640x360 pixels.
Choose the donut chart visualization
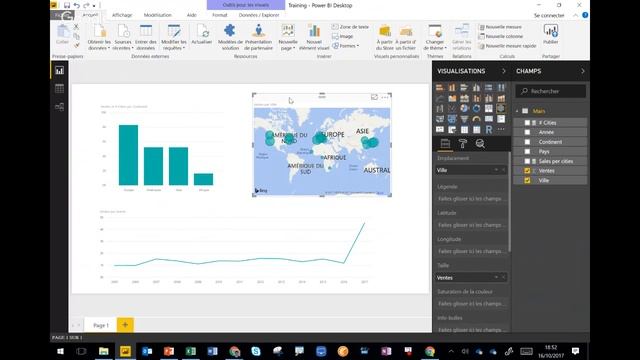(x=476, y=109)
